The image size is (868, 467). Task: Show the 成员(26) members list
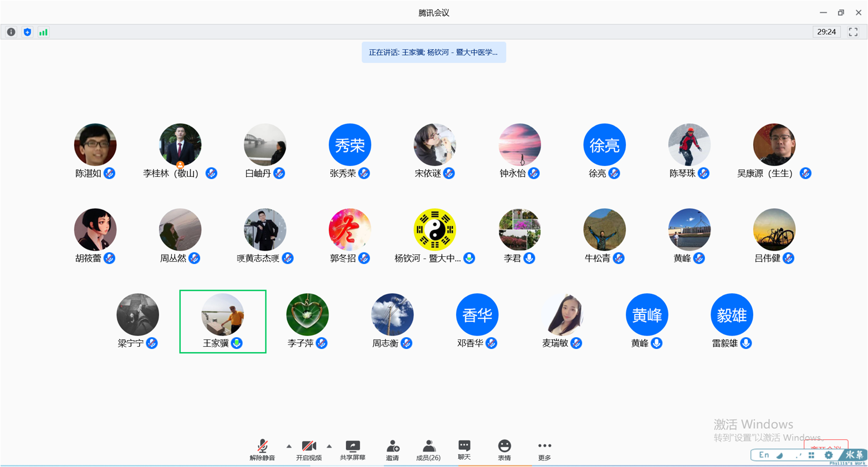coord(428,450)
